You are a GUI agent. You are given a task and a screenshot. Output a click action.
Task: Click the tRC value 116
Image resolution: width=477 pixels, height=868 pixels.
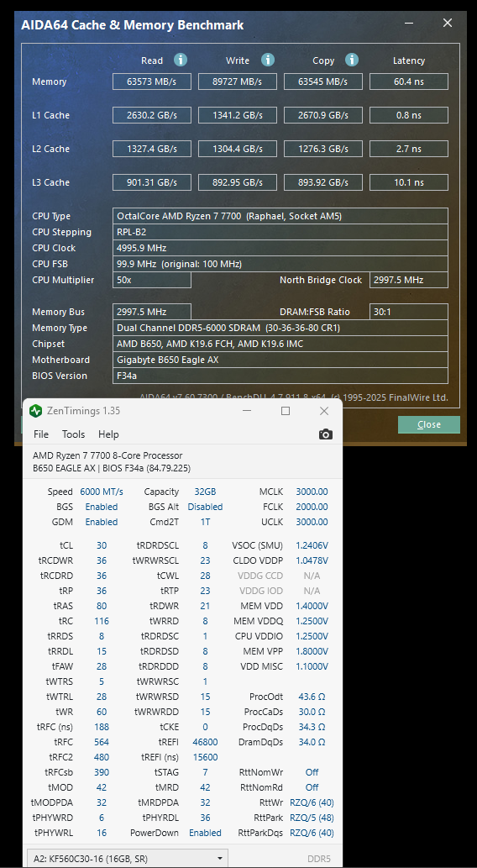pyautogui.click(x=102, y=621)
